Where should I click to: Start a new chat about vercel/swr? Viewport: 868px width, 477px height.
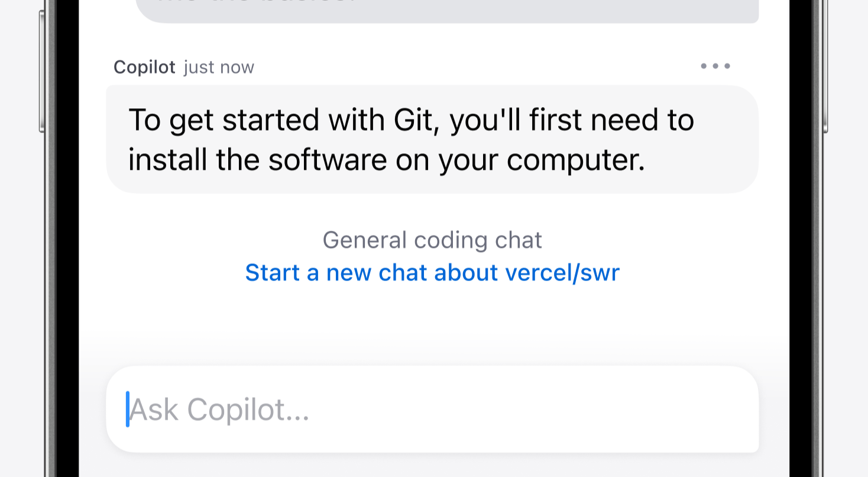(x=432, y=272)
